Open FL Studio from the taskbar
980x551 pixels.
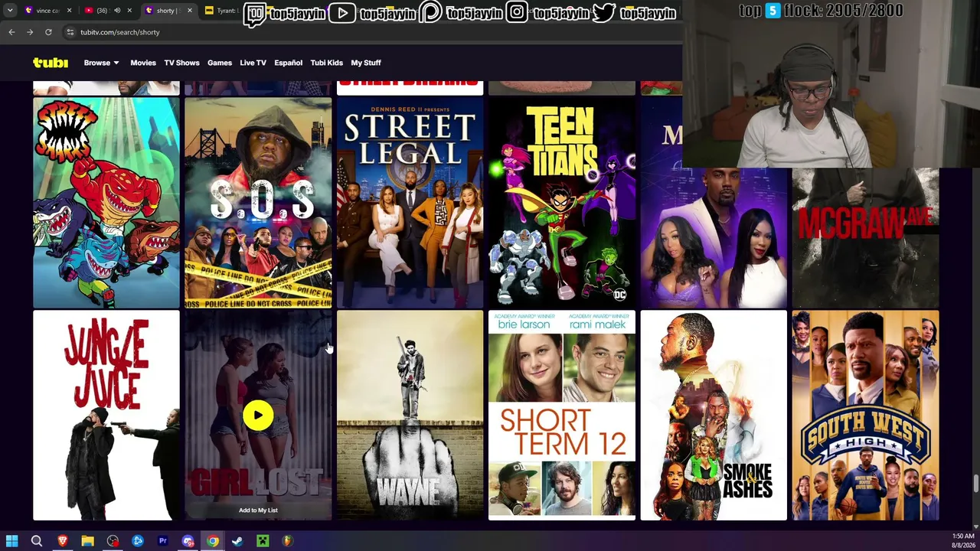pyautogui.click(x=287, y=541)
